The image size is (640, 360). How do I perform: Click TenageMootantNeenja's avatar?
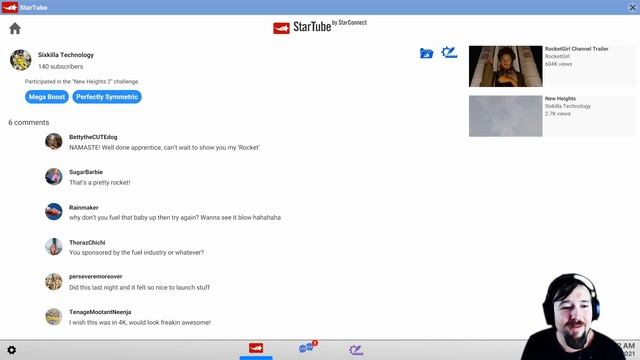pyautogui.click(x=53, y=317)
